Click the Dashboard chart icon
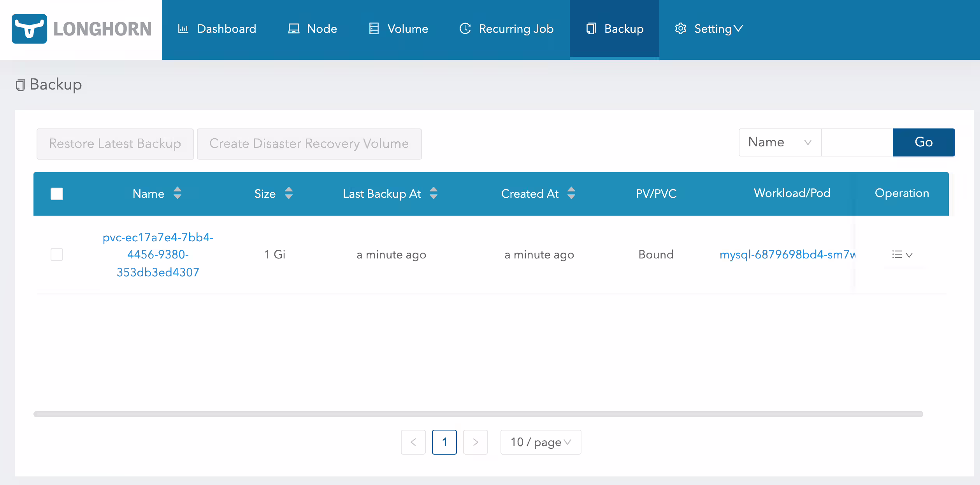The height and width of the screenshot is (485, 980). pos(183,29)
